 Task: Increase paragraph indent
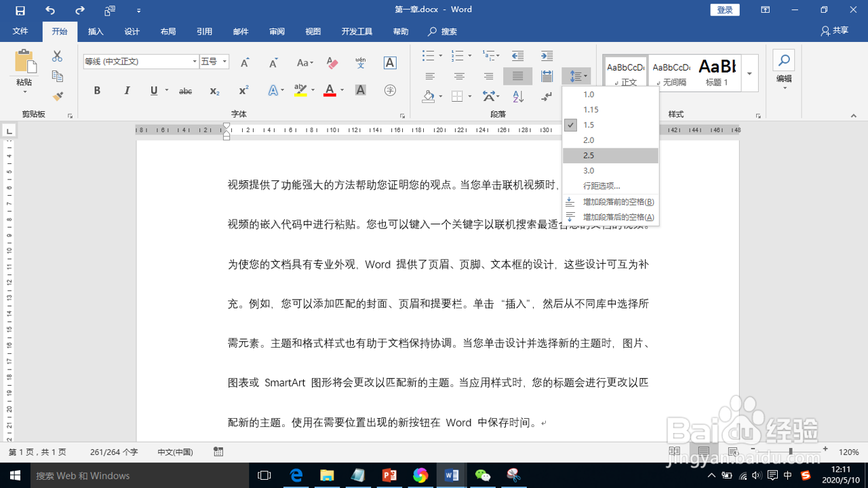tap(547, 56)
